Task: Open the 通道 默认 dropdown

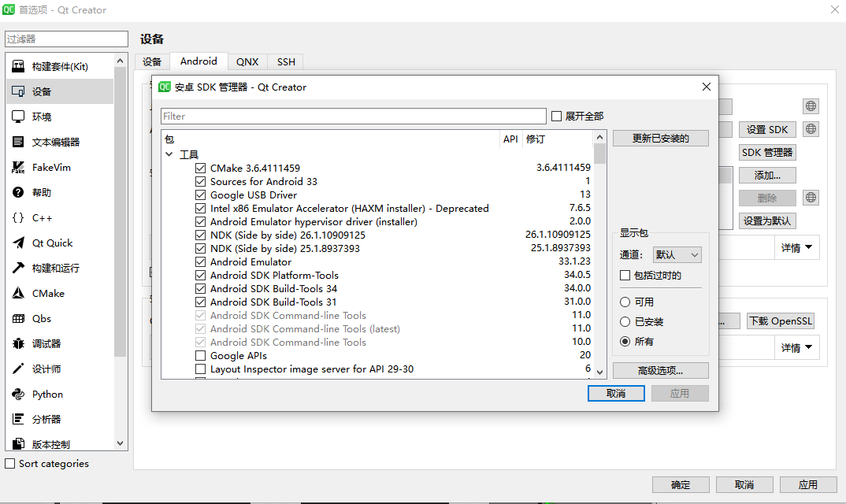Action: pyautogui.click(x=677, y=254)
